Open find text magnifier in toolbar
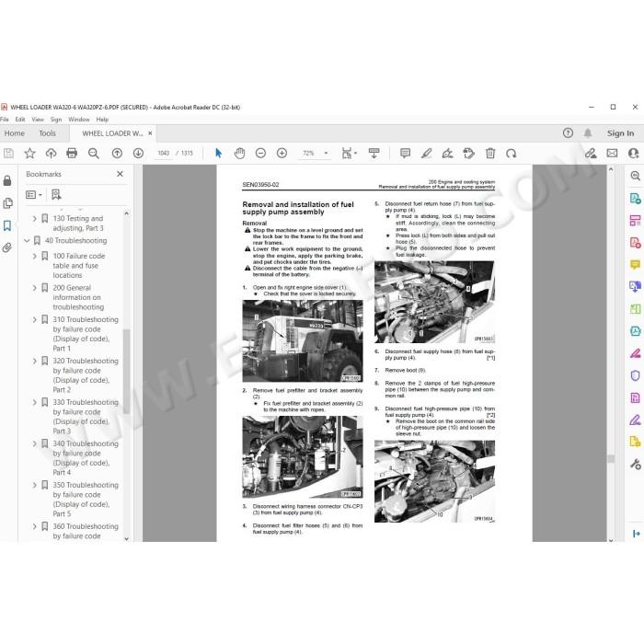 coord(94,154)
